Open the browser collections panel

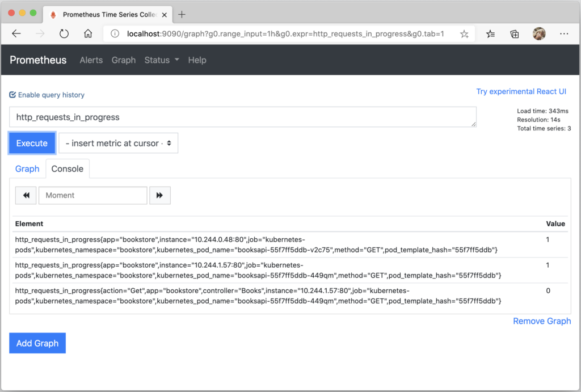point(514,34)
